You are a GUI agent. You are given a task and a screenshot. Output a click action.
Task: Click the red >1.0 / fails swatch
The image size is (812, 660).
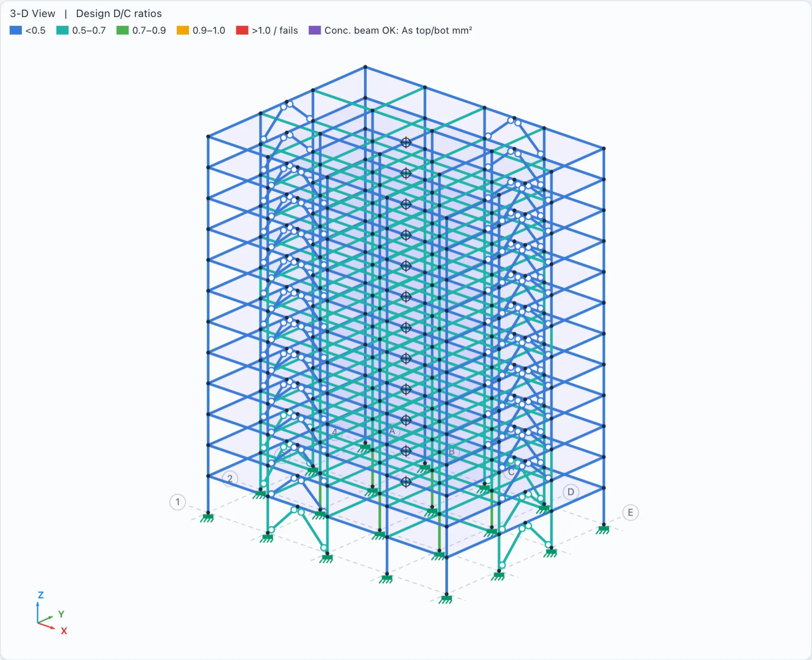point(242,30)
